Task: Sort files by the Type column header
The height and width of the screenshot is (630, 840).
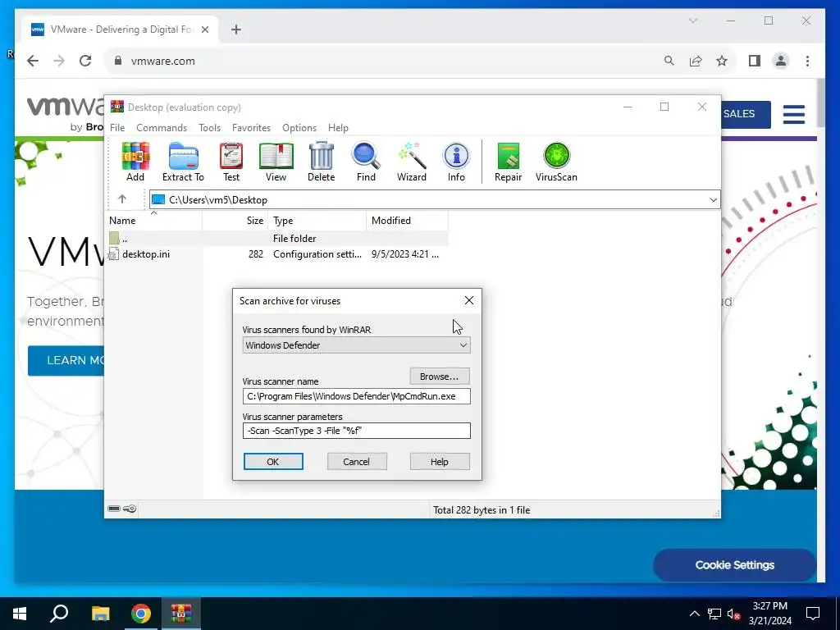Action: coord(317,220)
